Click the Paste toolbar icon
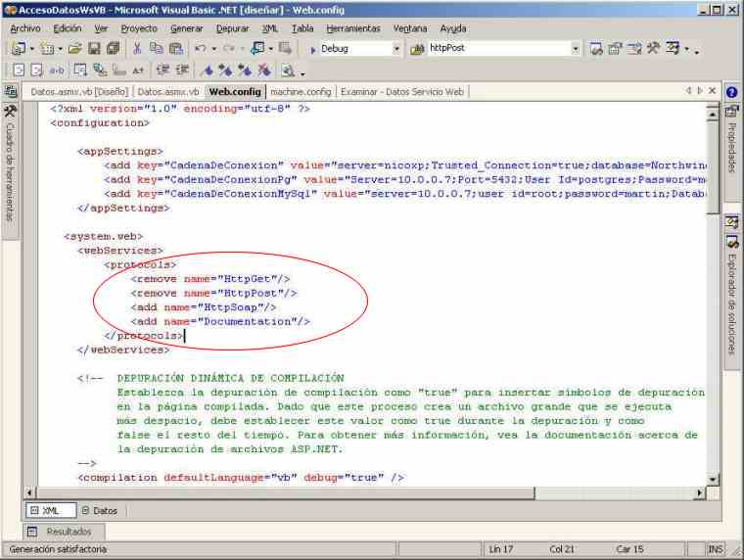Screen dimensions: 744x560 point(176,48)
